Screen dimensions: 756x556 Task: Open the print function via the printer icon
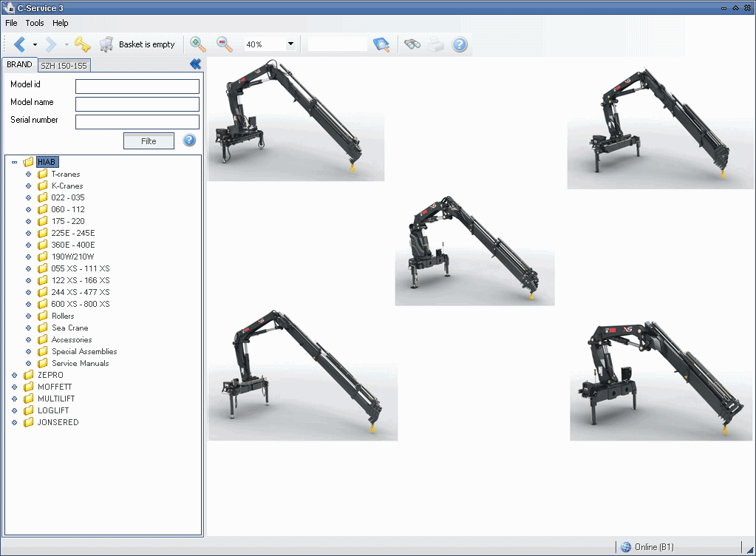pyautogui.click(x=435, y=44)
